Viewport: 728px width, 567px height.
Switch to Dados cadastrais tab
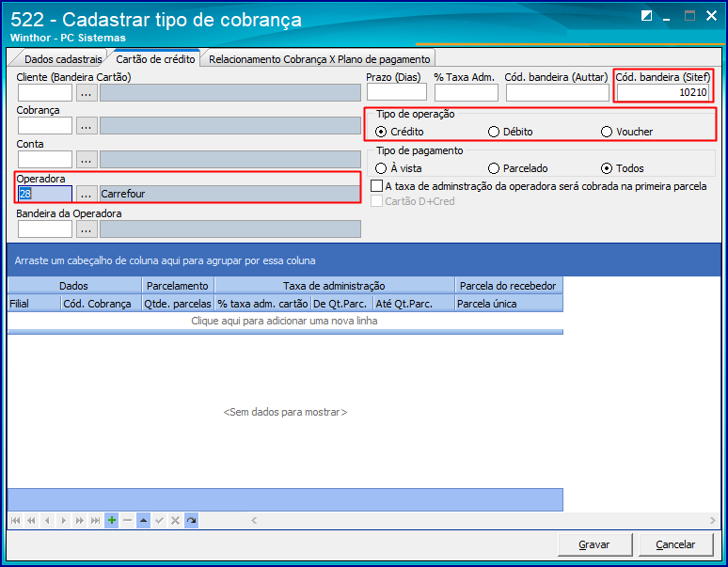63,59
